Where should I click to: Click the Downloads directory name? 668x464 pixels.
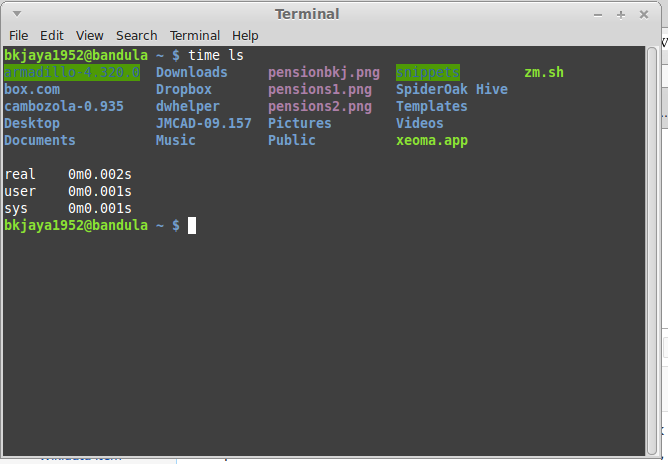tap(192, 72)
